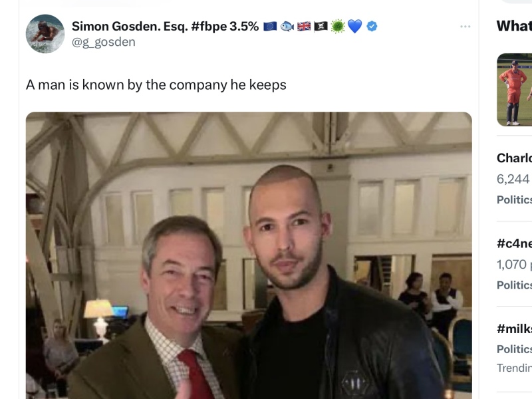
Task: Click the 'What' trends sidebar heading
Action: pyautogui.click(x=514, y=26)
